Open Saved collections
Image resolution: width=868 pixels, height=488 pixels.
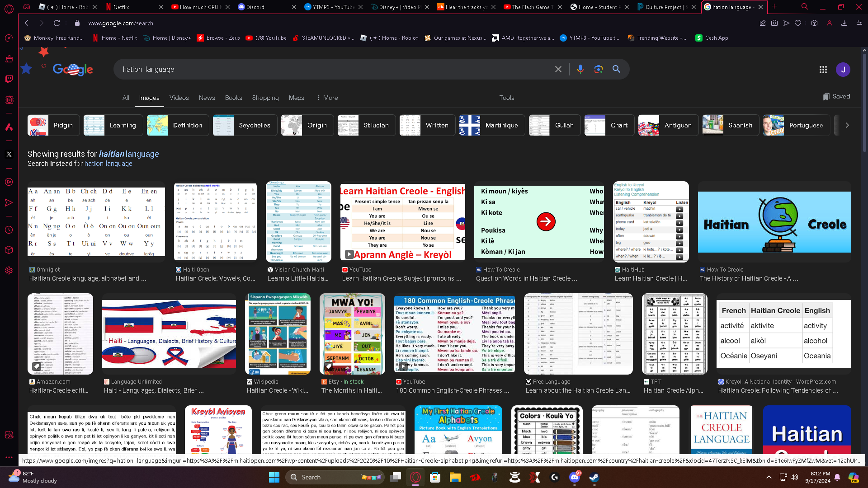point(836,96)
